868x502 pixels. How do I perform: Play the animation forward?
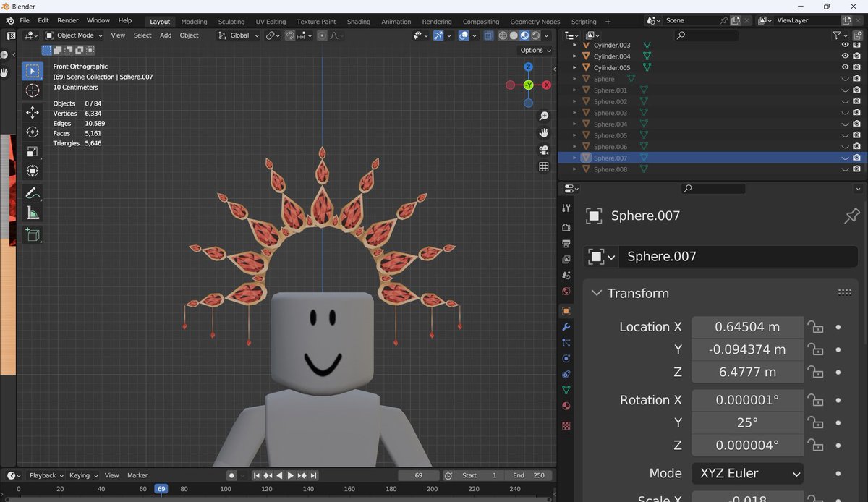tap(291, 476)
